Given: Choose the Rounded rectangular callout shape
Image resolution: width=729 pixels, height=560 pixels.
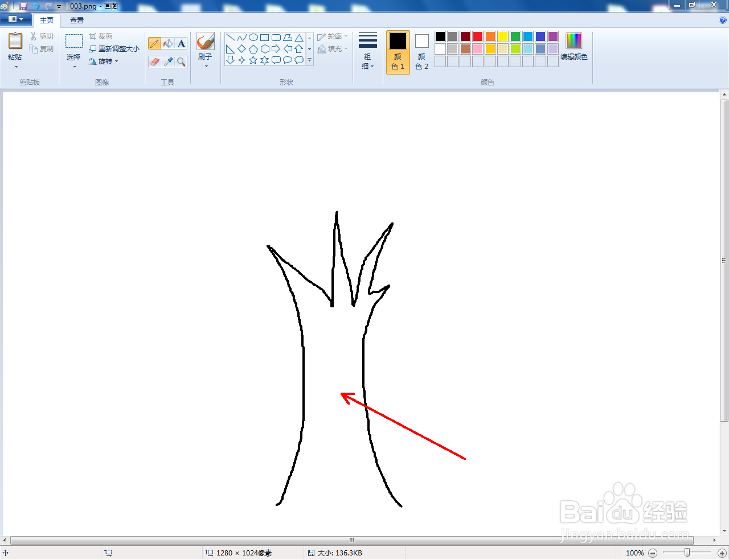Looking at the screenshot, I should 276,60.
